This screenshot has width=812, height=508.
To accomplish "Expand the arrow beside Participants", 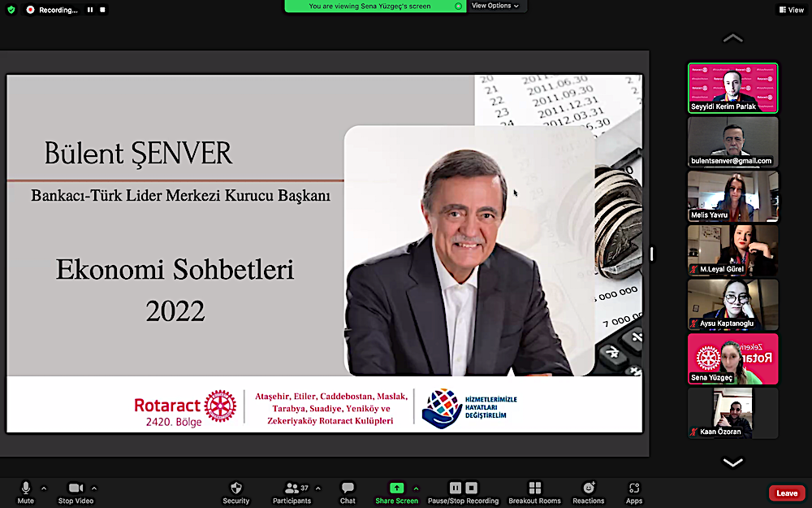I will (x=318, y=488).
